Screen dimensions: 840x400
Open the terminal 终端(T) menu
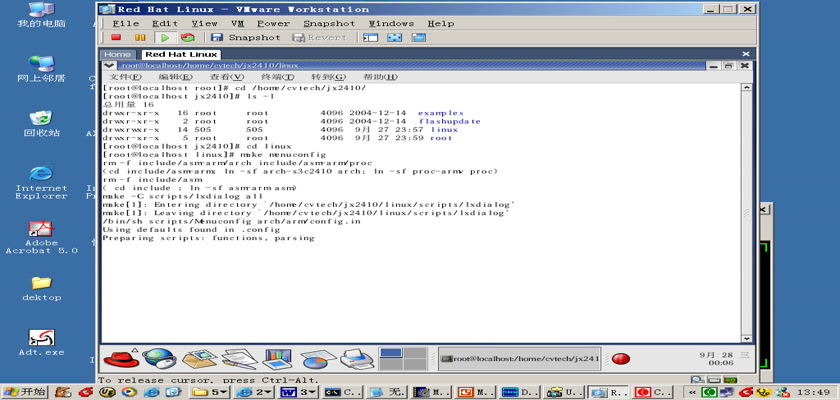pos(277,77)
